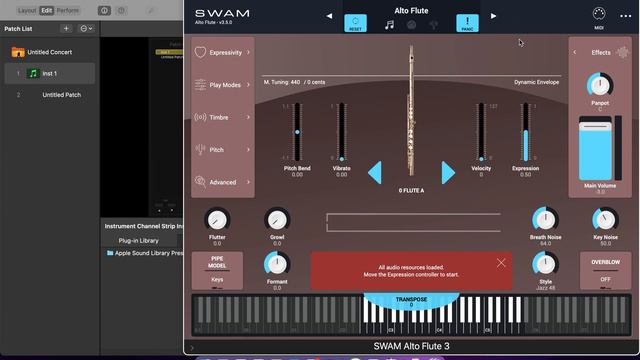Click the Main Volume fader
640x360 pixels.
pos(595,149)
